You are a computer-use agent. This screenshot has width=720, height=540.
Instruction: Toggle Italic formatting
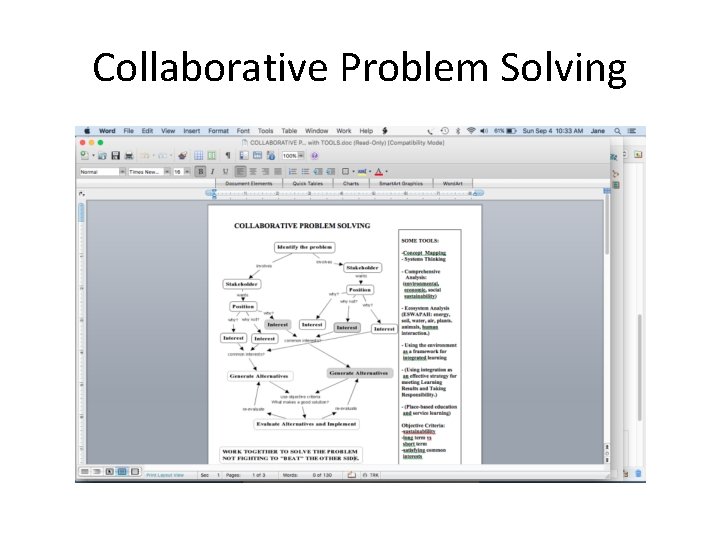tap(213, 172)
